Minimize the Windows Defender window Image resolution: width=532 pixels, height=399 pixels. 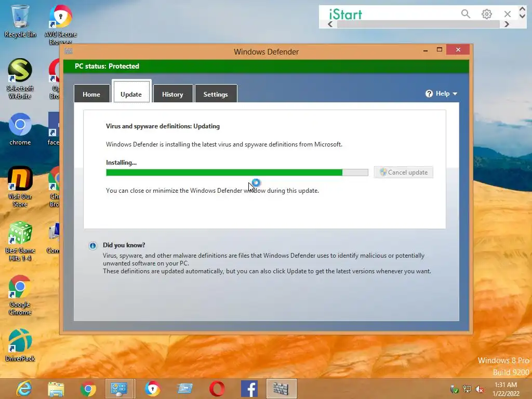[425, 50]
